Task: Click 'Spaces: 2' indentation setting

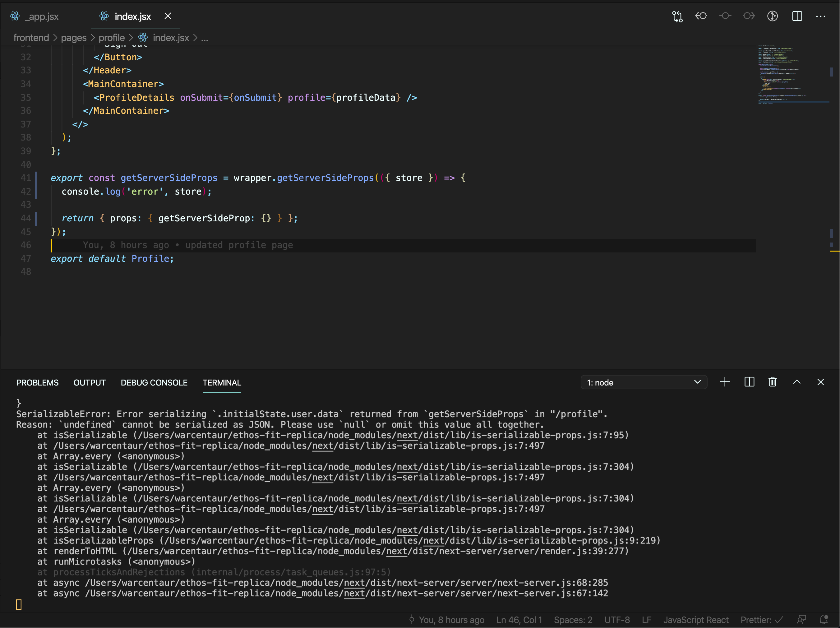Action: (x=573, y=620)
